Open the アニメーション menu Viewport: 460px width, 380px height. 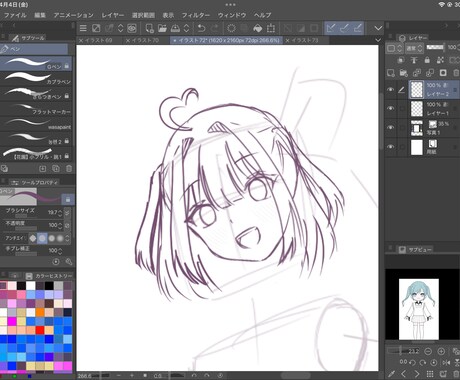click(74, 15)
